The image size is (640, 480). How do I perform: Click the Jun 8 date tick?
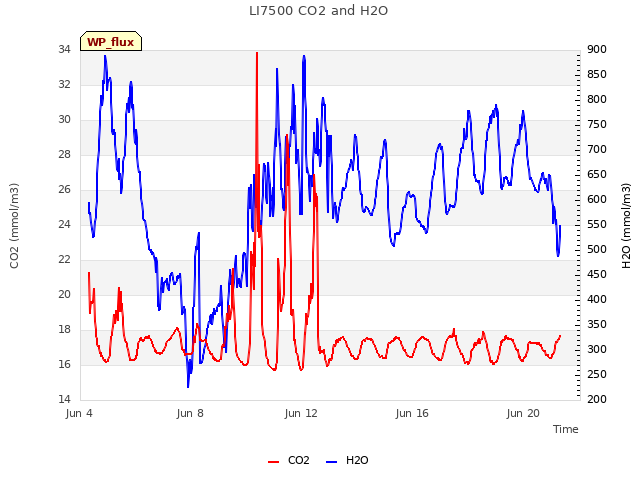coord(190,413)
